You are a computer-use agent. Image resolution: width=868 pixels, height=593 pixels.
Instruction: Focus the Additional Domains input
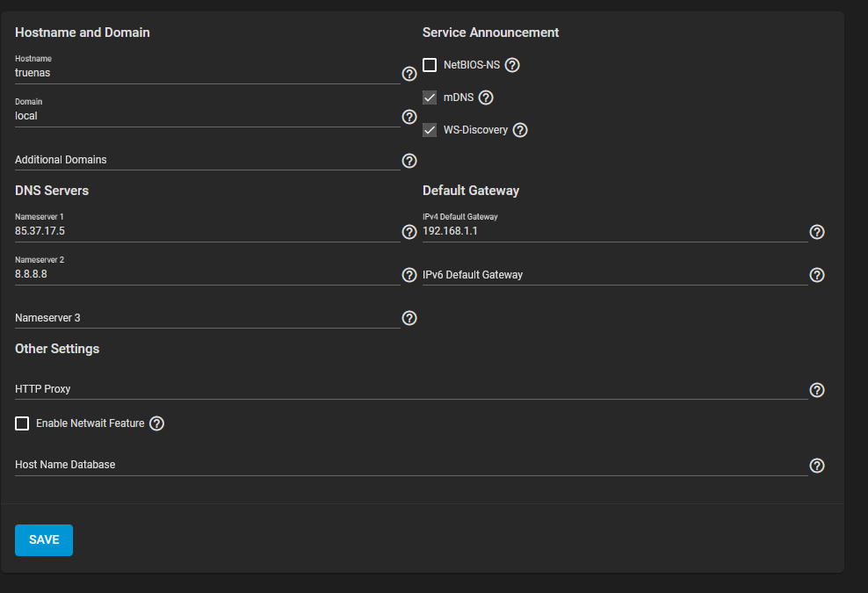(x=207, y=160)
